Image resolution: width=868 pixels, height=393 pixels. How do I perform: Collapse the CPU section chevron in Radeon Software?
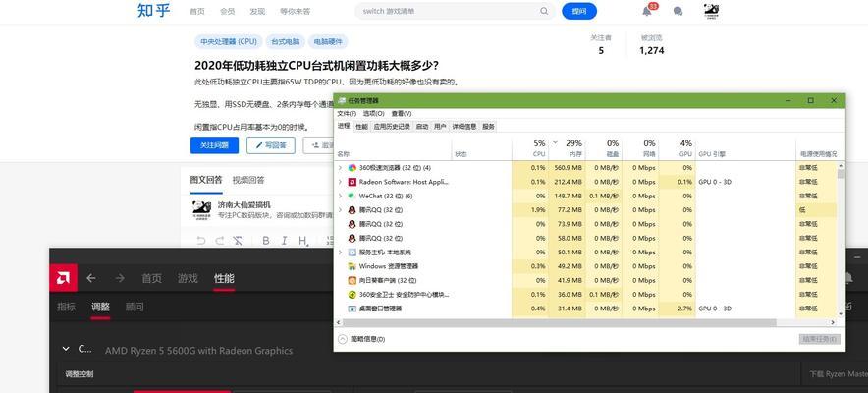(x=66, y=349)
